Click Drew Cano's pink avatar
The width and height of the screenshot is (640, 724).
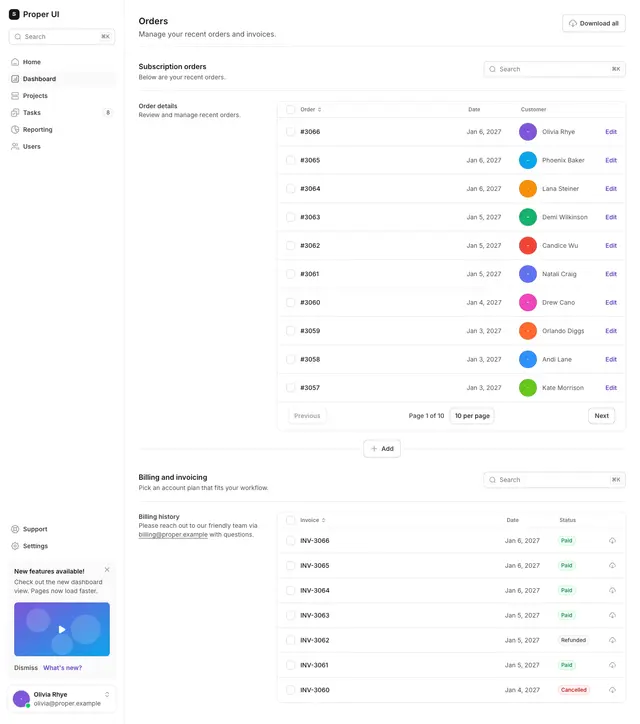point(528,302)
